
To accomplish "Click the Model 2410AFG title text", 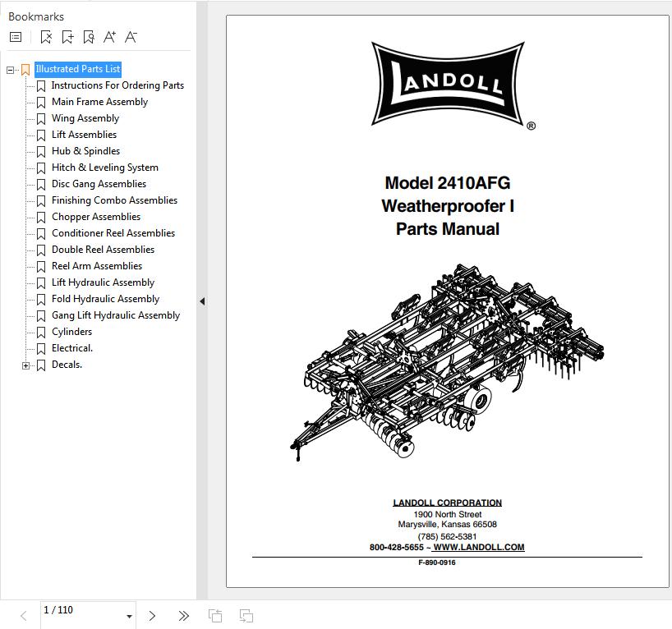I will click(448, 183).
